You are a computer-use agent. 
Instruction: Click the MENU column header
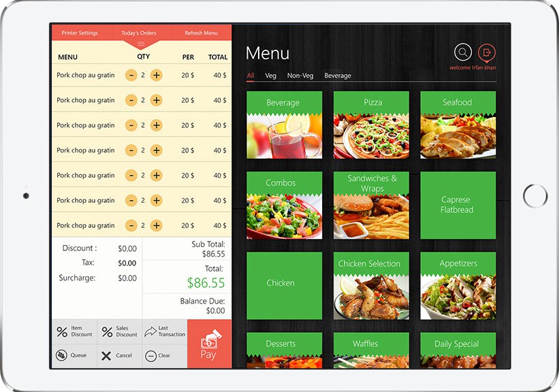tap(67, 57)
